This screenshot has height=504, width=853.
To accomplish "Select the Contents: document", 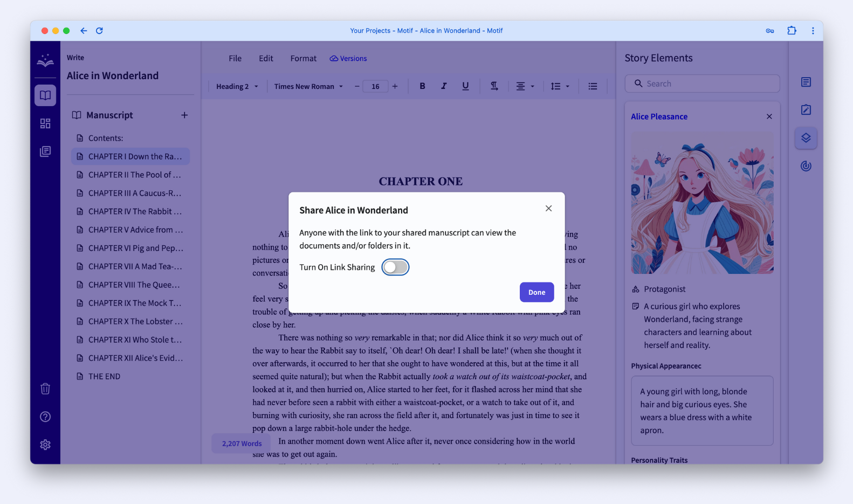I will 130,138.
